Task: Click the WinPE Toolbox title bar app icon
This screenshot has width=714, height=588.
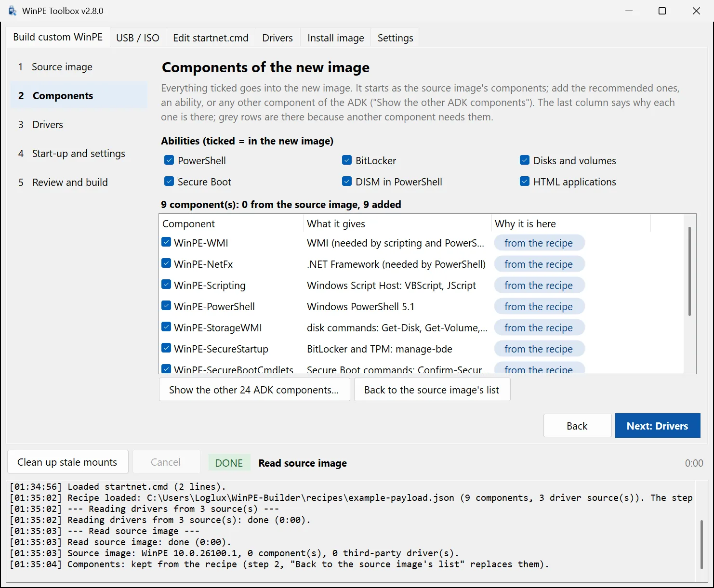Action: pos(12,11)
